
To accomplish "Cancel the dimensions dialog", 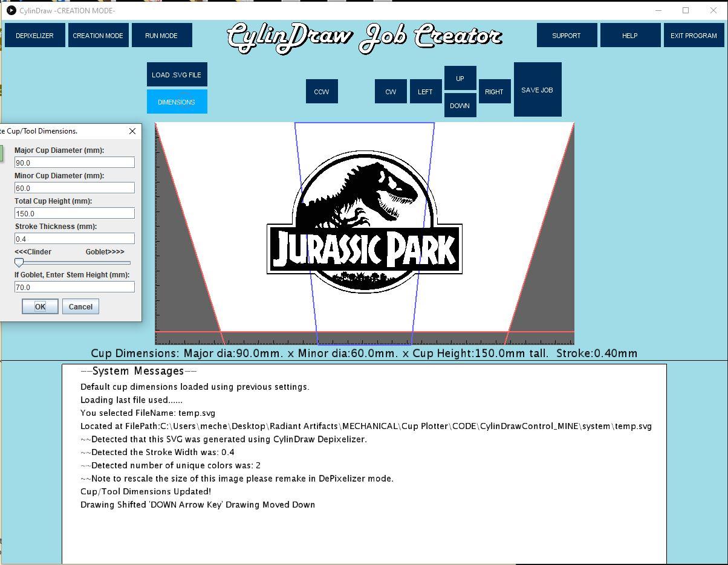I will click(80, 306).
